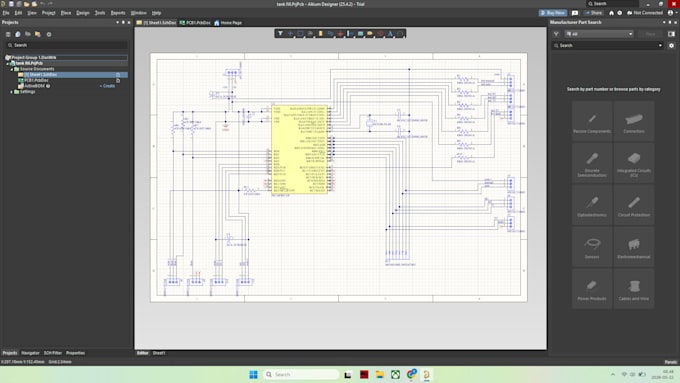
Task: Browse the Connectors category
Action: (x=634, y=122)
